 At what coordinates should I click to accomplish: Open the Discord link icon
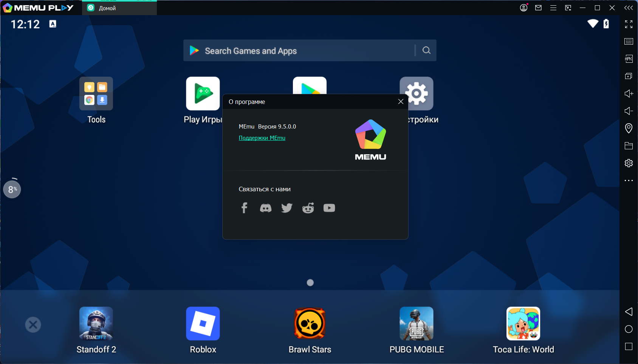tap(266, 208)
